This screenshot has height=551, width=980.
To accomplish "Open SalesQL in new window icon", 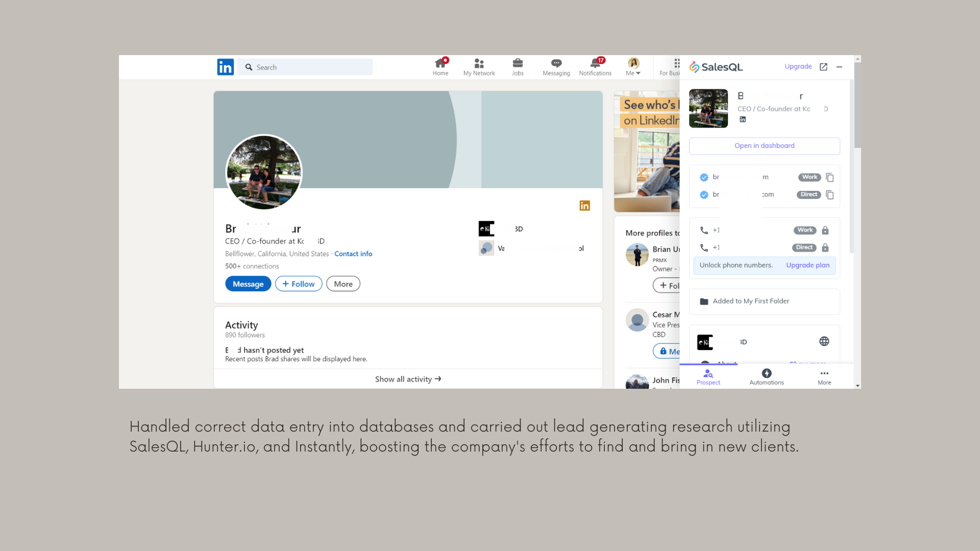I will click(x=823, y=67).
